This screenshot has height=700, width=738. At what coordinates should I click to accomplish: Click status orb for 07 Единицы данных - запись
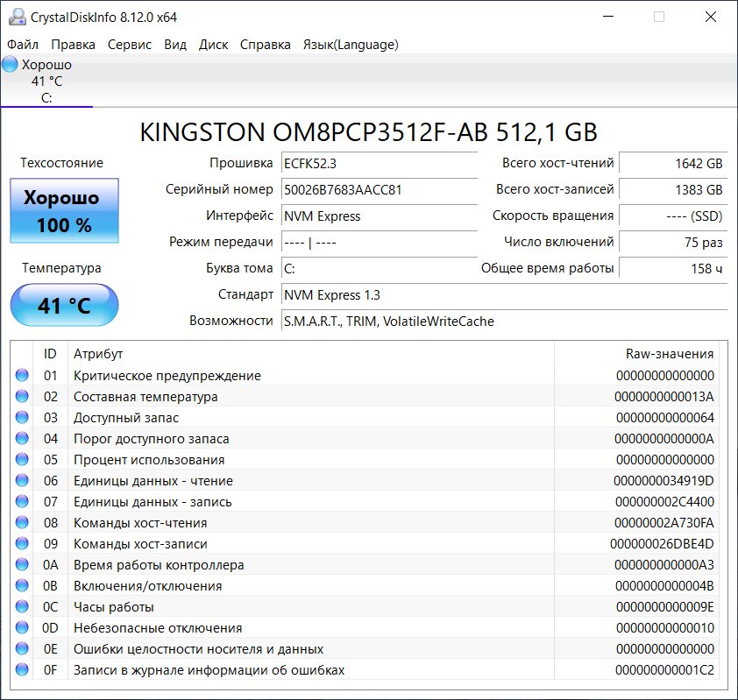[x=22, y=501]
